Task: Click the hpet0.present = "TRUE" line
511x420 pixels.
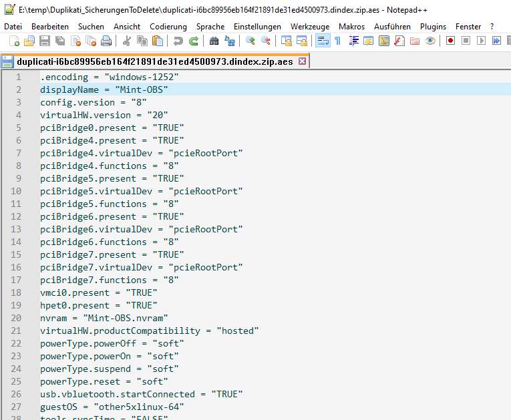Action: 98,305
